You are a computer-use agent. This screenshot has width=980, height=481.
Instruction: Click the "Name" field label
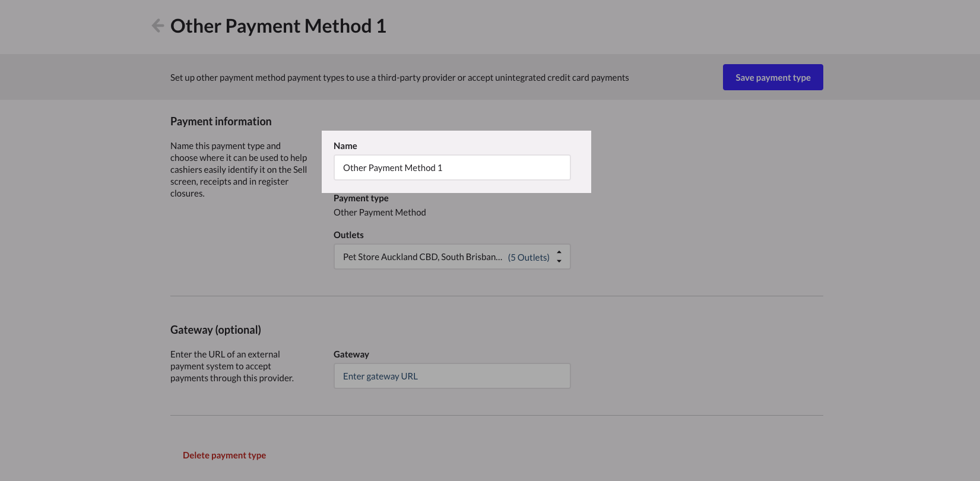(345, 146)
